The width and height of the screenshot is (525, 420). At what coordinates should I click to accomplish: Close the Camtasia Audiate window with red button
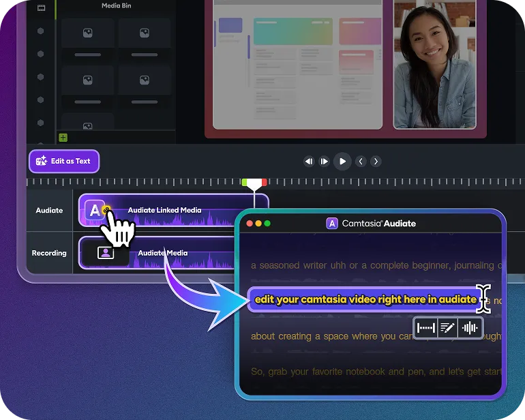250,224
